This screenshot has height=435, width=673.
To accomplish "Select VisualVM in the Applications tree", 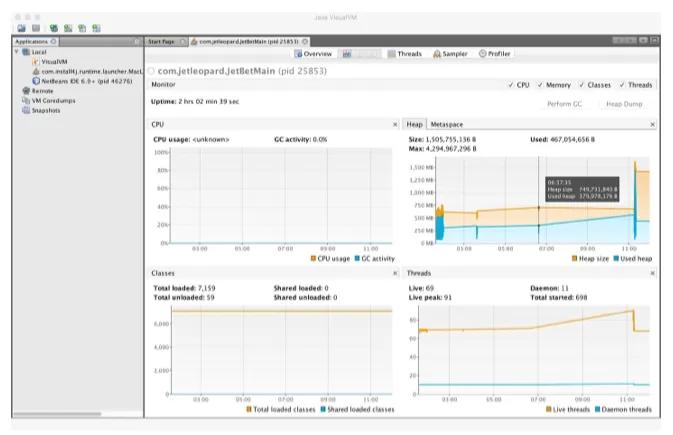I will [55, 62].
